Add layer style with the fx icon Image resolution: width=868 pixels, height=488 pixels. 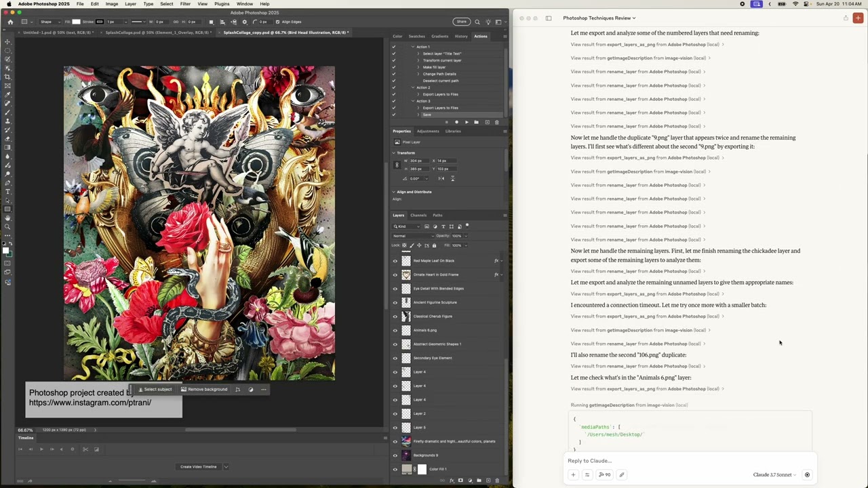[452, 481]
